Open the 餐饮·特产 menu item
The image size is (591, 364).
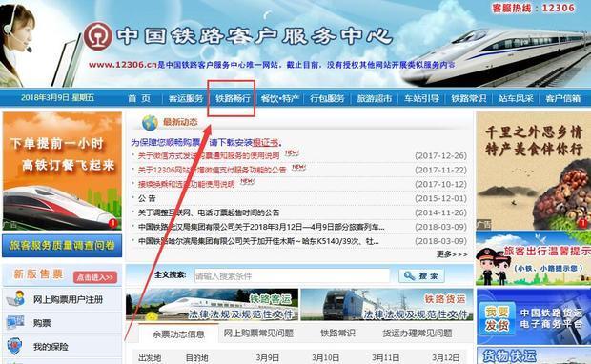pos(280,99)
